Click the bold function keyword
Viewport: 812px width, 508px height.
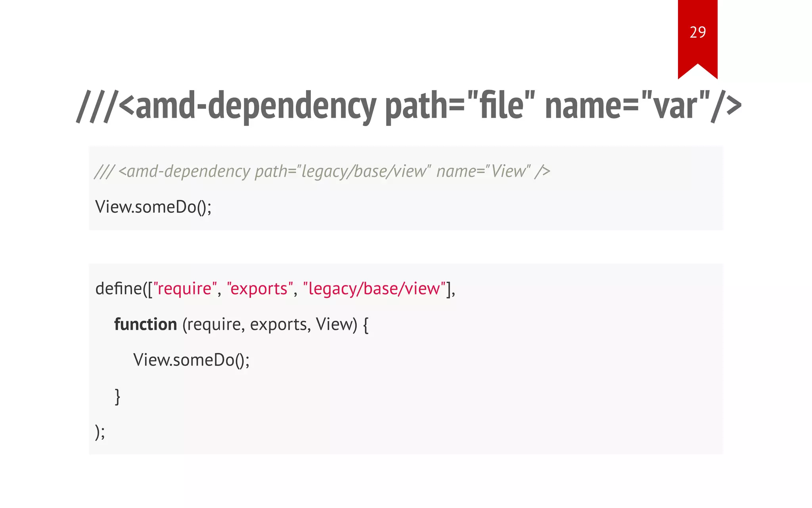point(146,324)
